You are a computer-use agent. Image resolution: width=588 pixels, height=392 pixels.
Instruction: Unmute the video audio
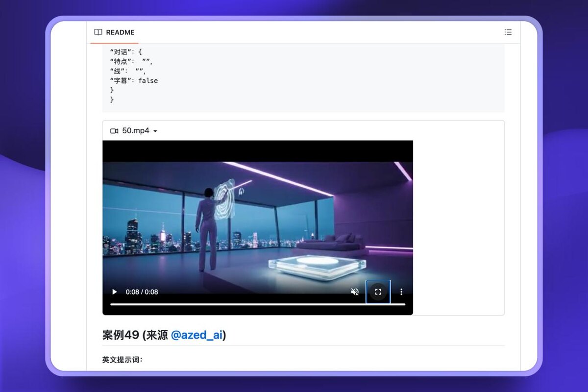coord(355,292)
